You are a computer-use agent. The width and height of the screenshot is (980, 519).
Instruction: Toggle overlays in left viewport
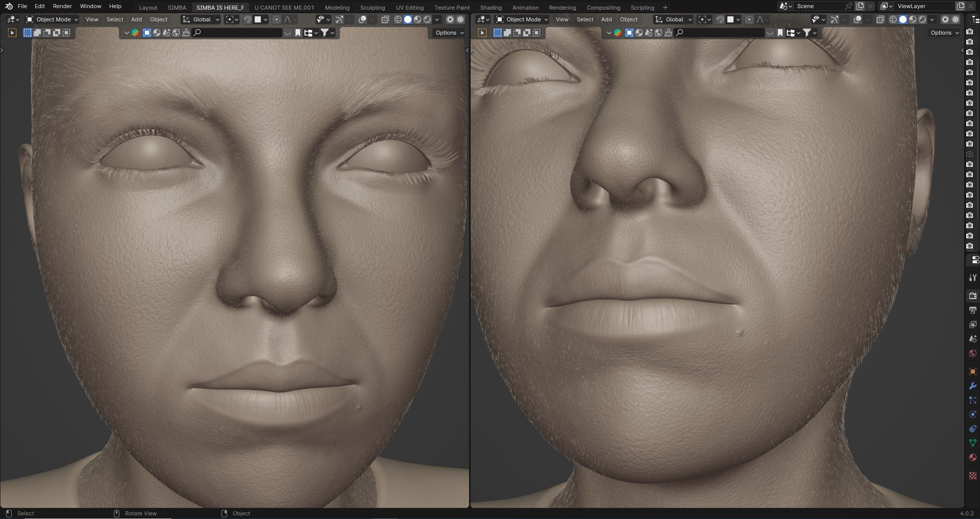tap(362, 19)
